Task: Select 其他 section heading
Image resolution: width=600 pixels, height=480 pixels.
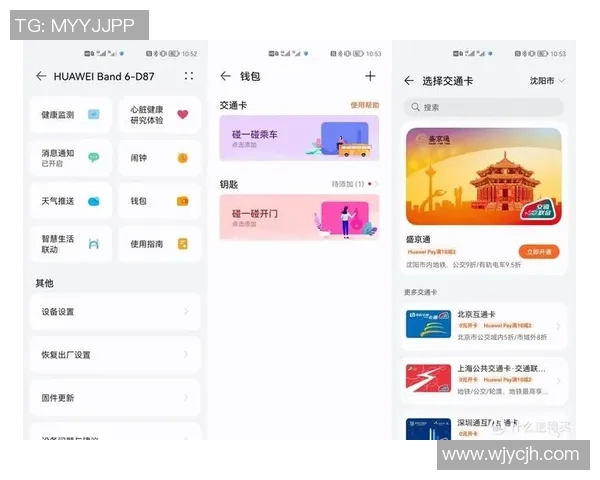Action: [44, 283]
